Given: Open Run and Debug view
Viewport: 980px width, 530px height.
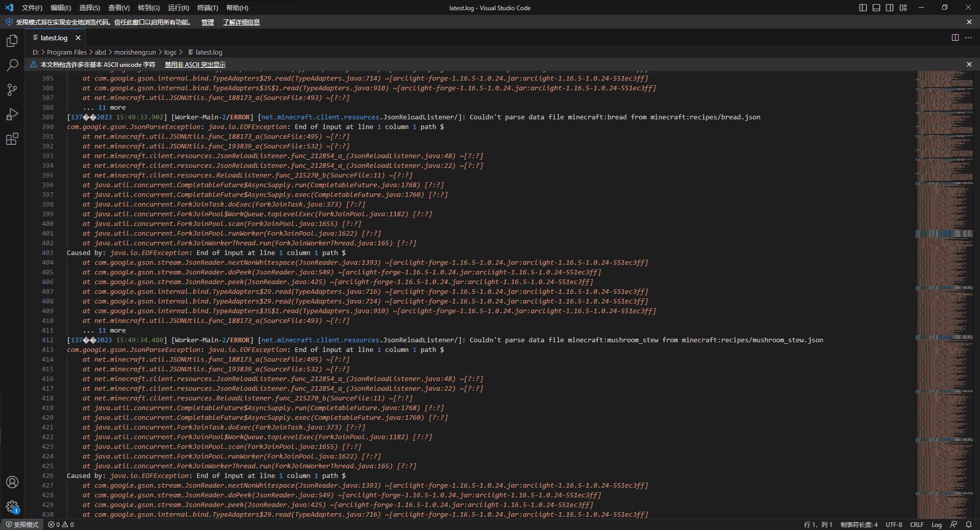Looking at the screenshot, I should pyautogui.click(x=12, y=114).
